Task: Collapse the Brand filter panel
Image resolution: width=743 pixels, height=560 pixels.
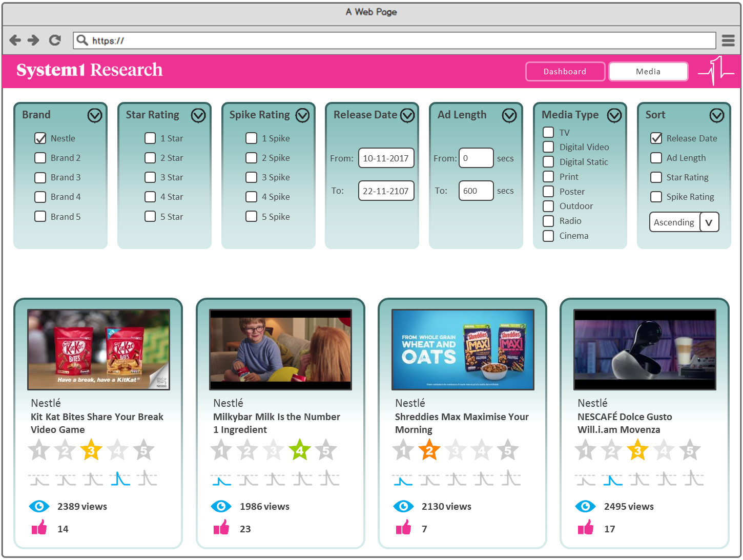Action: [95, 115]
